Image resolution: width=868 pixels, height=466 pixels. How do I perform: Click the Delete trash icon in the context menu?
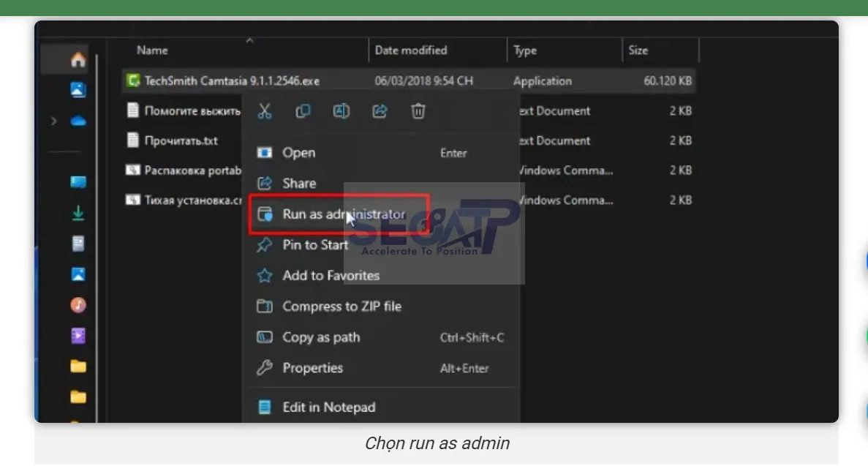click(417, 111)
